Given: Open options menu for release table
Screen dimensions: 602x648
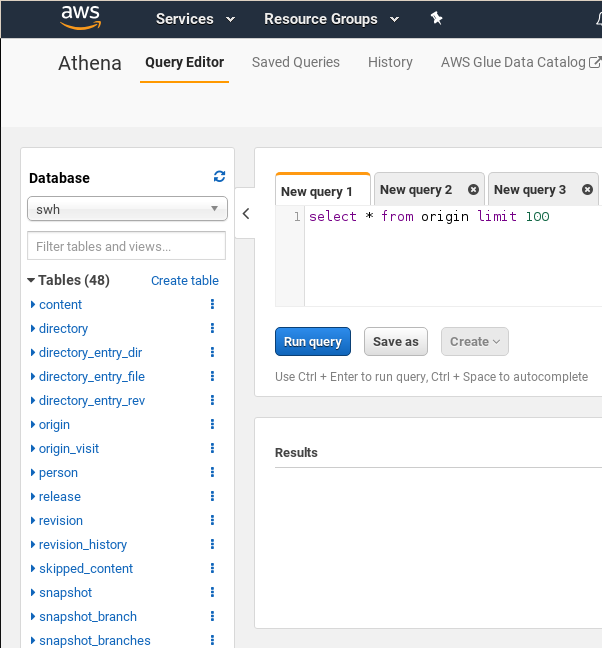Looking at the screenshot, I should tap(212, 496).
